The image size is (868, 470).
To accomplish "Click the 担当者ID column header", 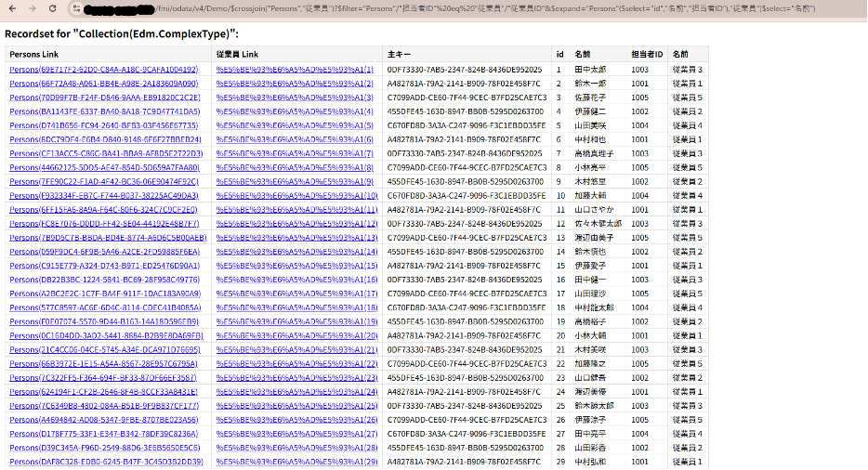I will click(x=646, y=55).
